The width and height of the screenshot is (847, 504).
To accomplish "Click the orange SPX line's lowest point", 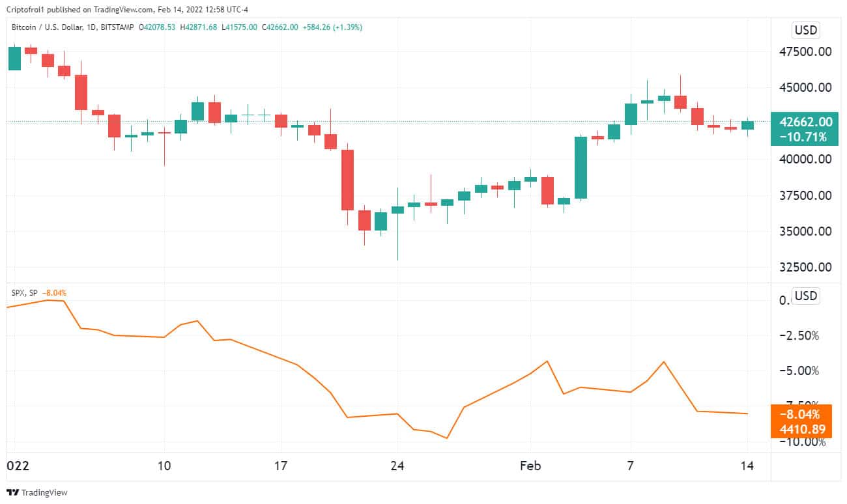I will 447,438.
